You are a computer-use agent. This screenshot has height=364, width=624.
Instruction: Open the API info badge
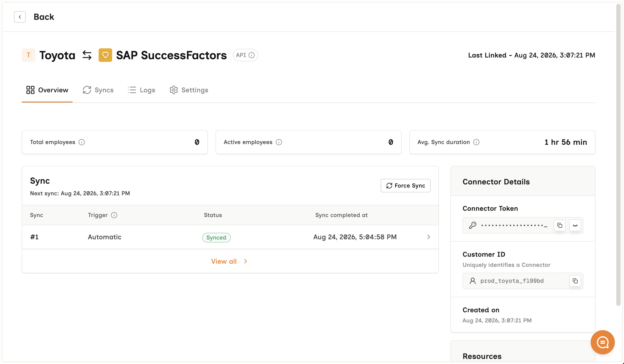[x=245, y=55]
